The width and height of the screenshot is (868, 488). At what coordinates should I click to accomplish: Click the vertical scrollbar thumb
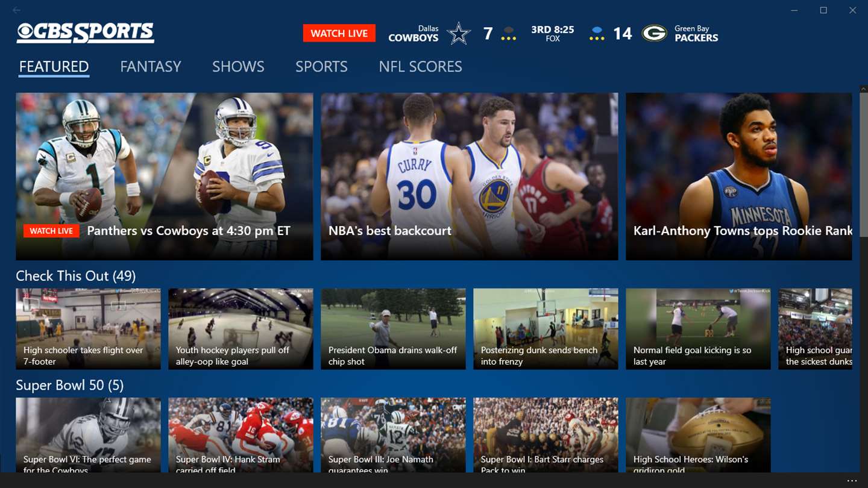click(x=863, y=166)
